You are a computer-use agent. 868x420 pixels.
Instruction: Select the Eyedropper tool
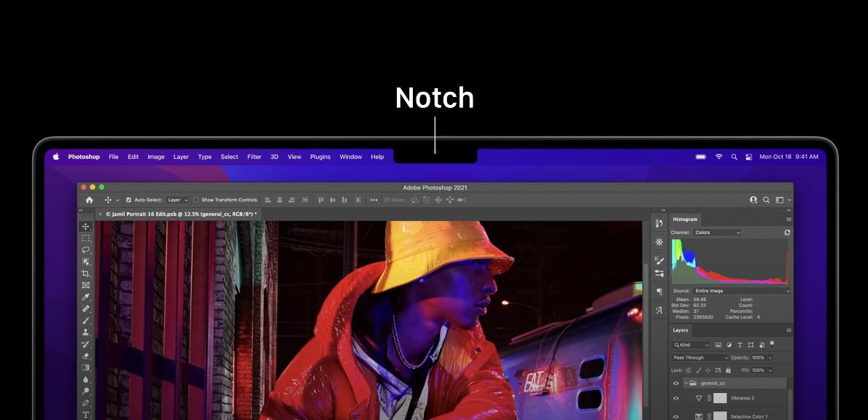[86, 297]
